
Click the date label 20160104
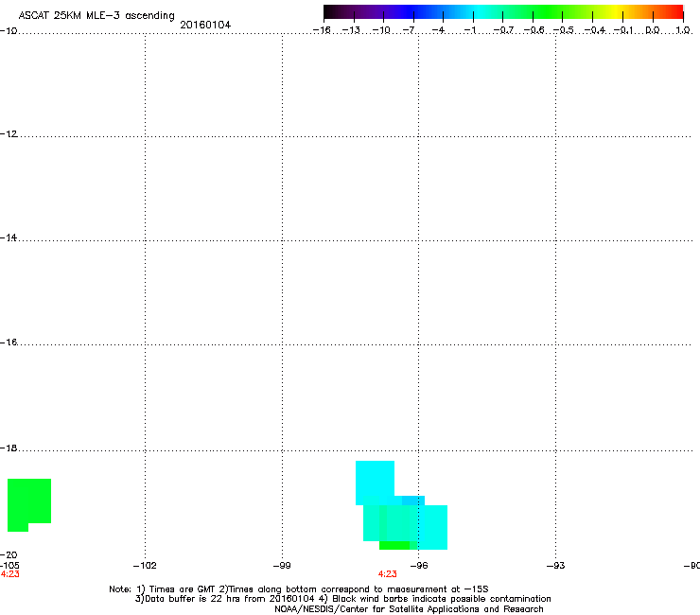[x=205, y=25]
